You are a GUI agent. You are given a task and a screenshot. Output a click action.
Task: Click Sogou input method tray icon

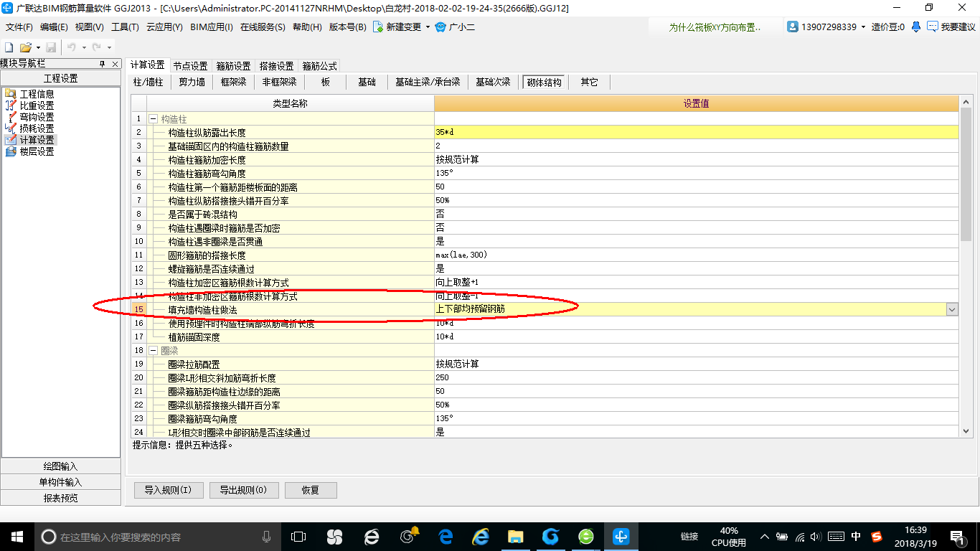pos(877,536)
